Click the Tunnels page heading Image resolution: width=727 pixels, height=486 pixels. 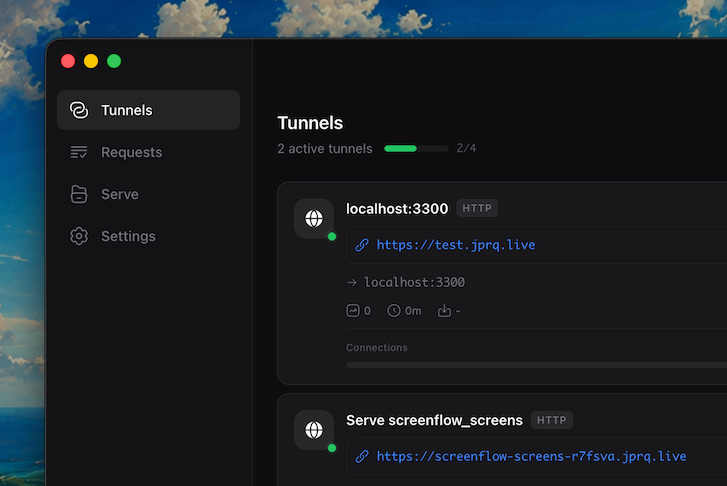tap(310, 123)
